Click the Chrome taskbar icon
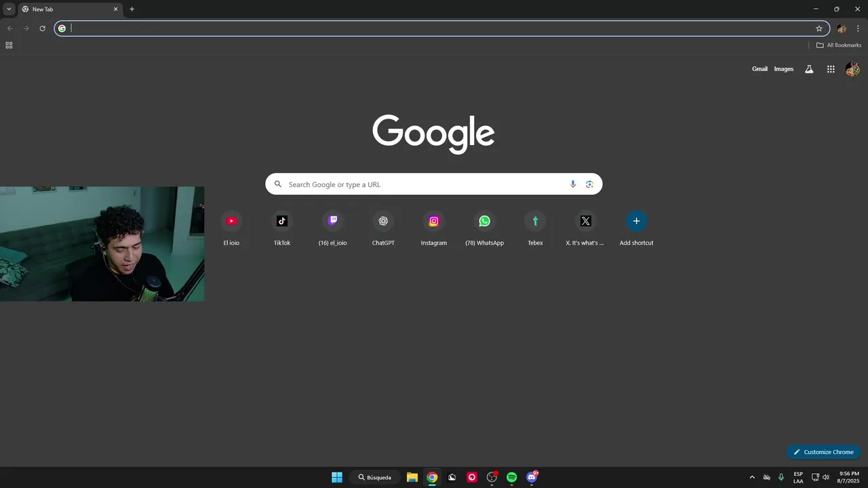 (432, 477)
